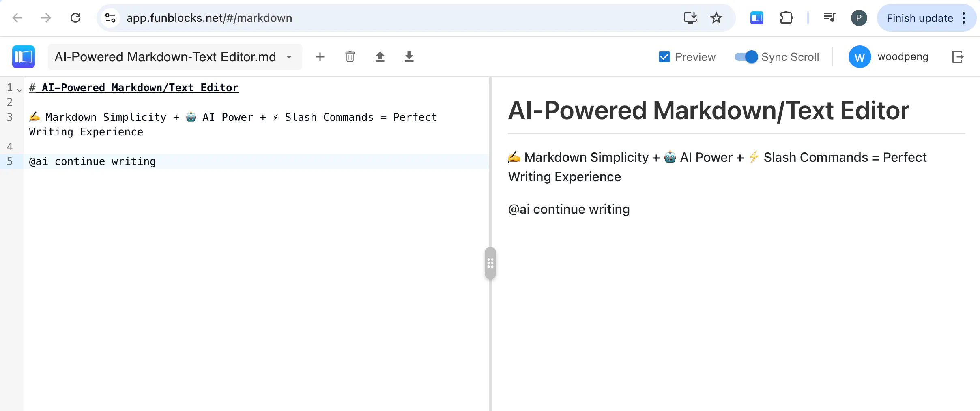Click line number 5 in the gutter
The image size is (980, 411).
pyautogui.click(x=10, y=161)
